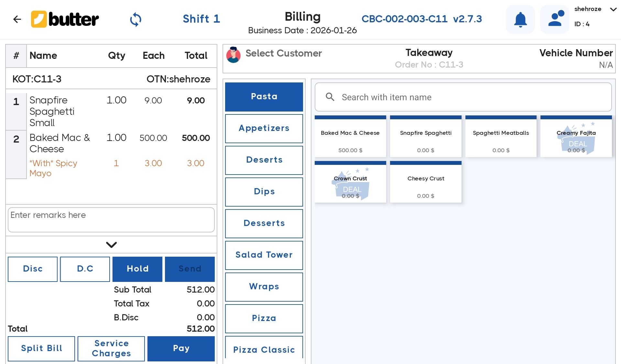Click the search magnifier icon
Screen dimensions: 621x364
(x=330, y=97)
